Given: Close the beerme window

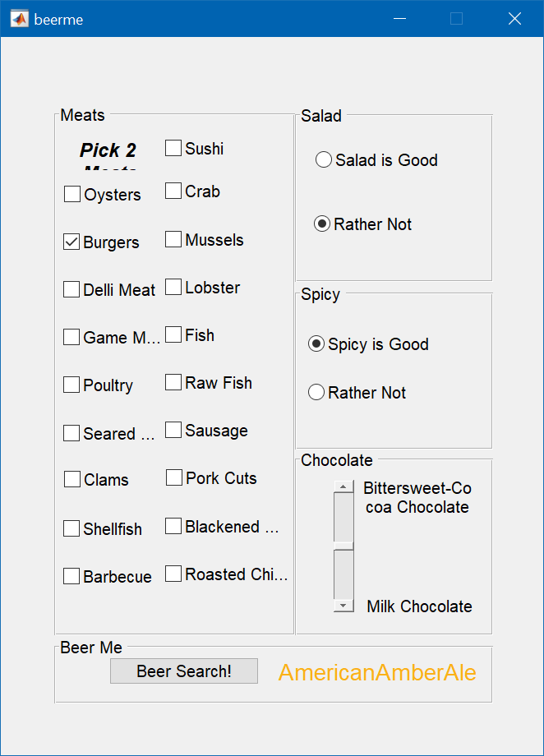Looking at the screenshot, I should (x=515, y=19).
